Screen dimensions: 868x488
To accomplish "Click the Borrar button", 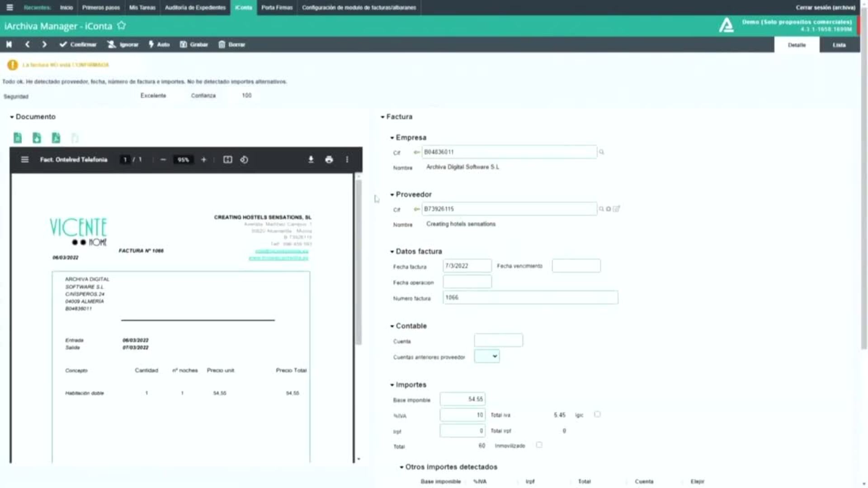I will tap(232, 44).
